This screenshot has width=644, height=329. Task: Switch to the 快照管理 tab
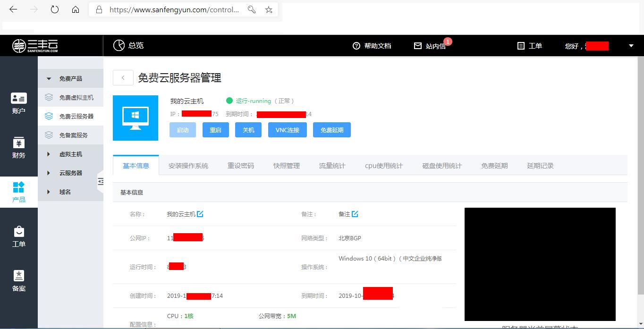(x=286, y=166)
